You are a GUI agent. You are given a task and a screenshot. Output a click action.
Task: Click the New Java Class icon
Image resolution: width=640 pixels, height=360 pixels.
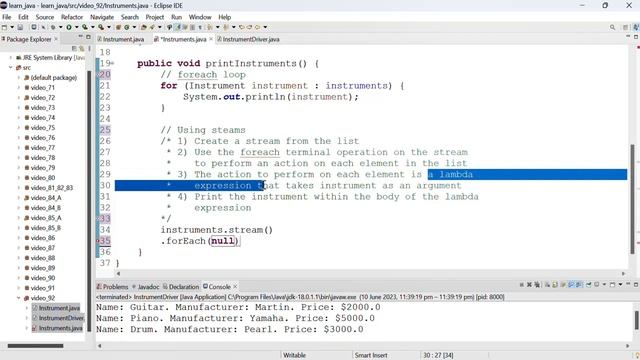(x=127, y=27)
